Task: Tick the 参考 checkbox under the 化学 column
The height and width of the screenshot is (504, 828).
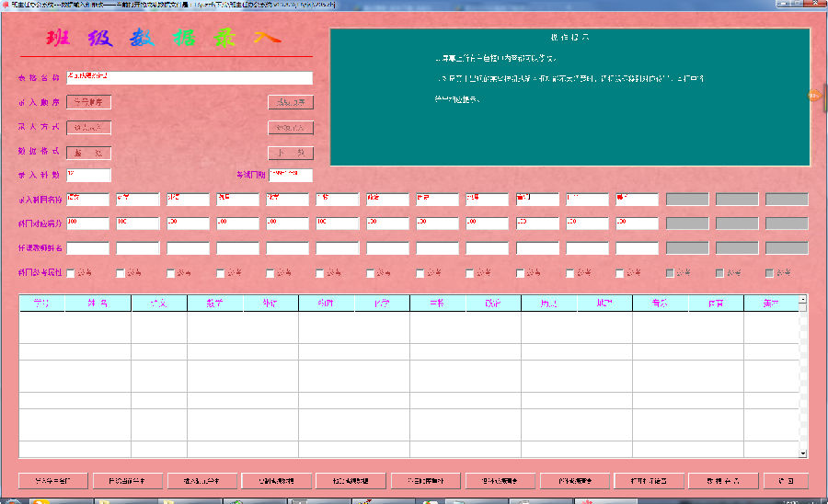Action: 270,273
